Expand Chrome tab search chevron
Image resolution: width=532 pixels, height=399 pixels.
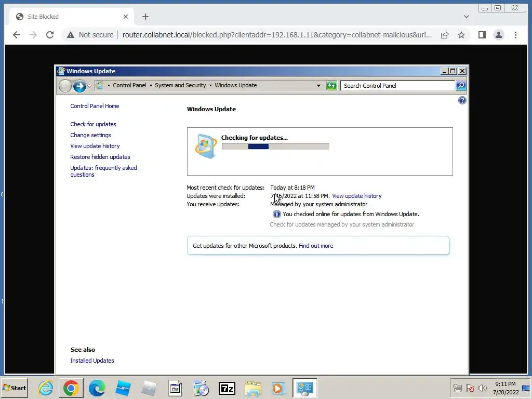(467, 17)
